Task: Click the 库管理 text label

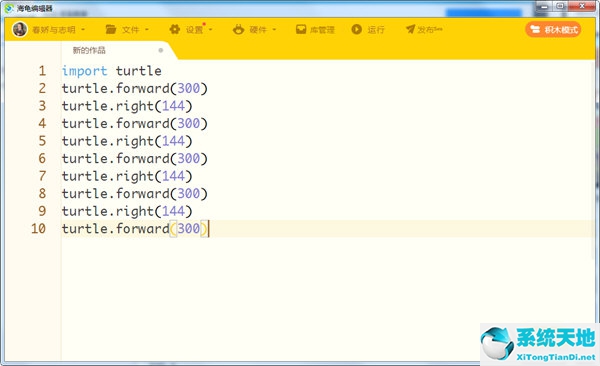Action: 322,29
